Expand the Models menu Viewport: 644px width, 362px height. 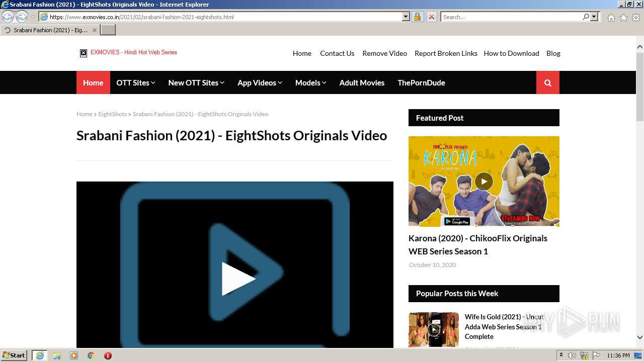(311, 82)
